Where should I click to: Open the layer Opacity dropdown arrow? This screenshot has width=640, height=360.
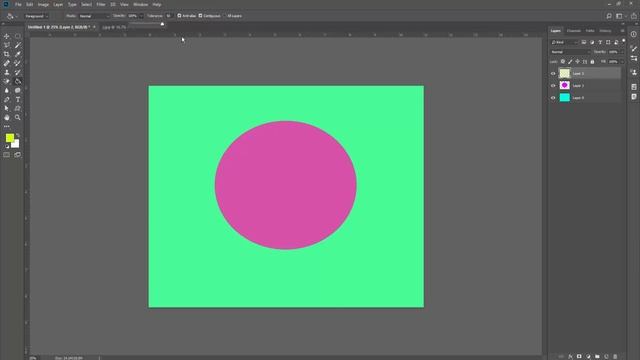(622, 52)
